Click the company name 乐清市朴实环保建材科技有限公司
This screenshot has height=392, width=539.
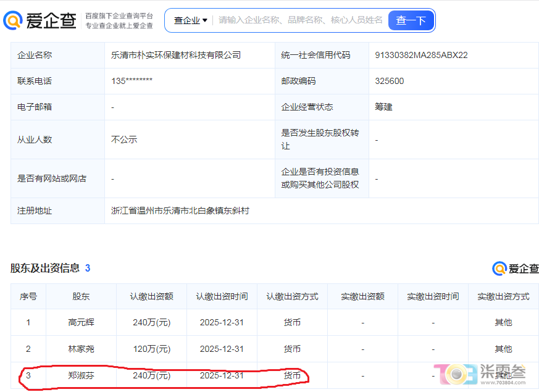[x=176, y=55]
